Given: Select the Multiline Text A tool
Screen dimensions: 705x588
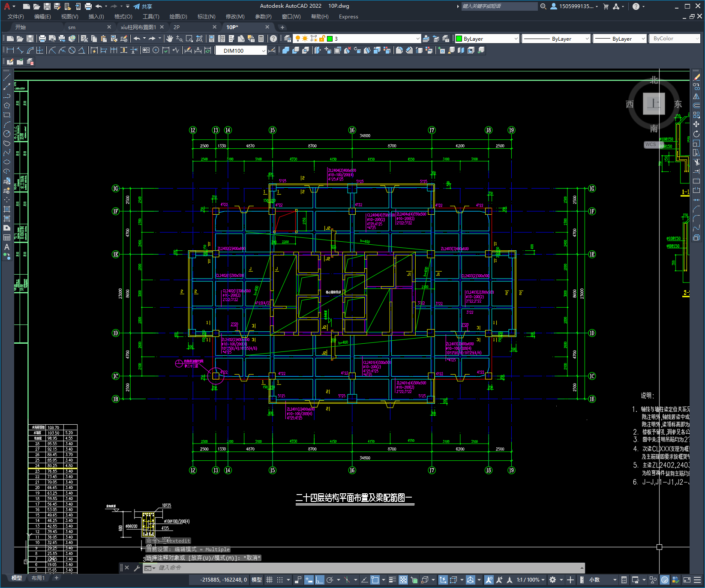Looking at the screenshot, I should 7,247.
